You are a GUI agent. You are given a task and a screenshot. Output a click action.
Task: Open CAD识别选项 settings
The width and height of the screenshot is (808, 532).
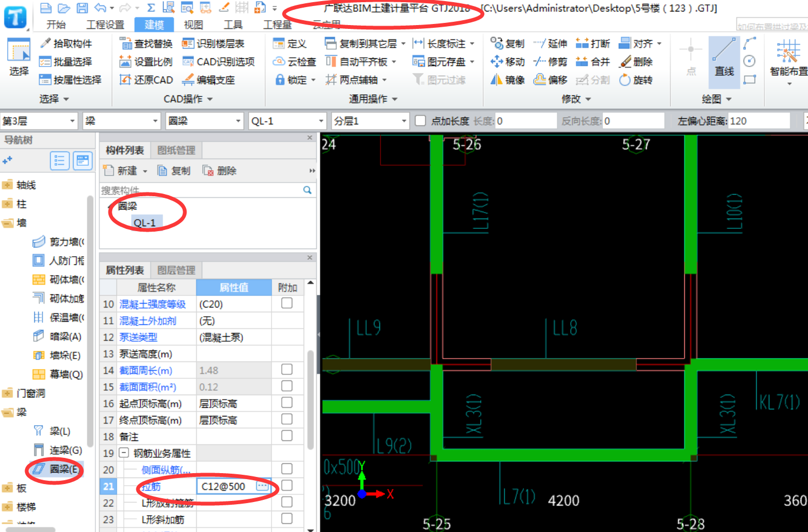[x=218, y=62]
